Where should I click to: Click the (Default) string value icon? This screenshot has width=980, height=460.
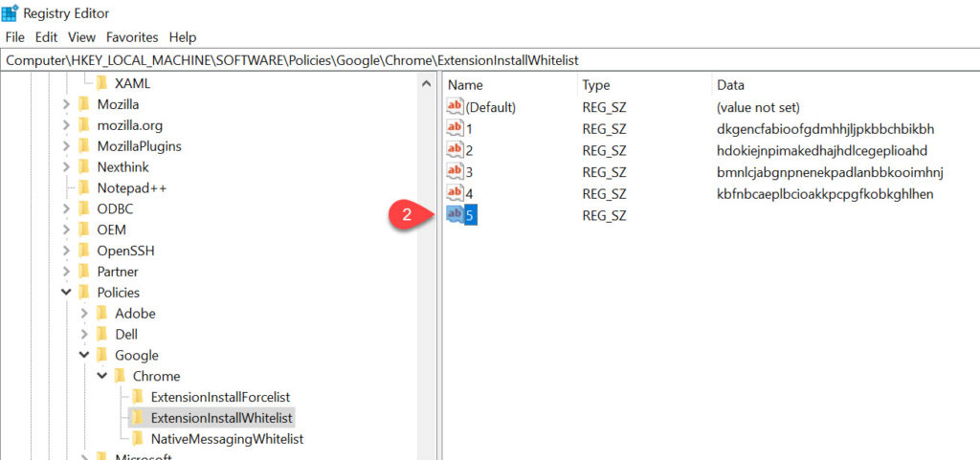point(455,107)
